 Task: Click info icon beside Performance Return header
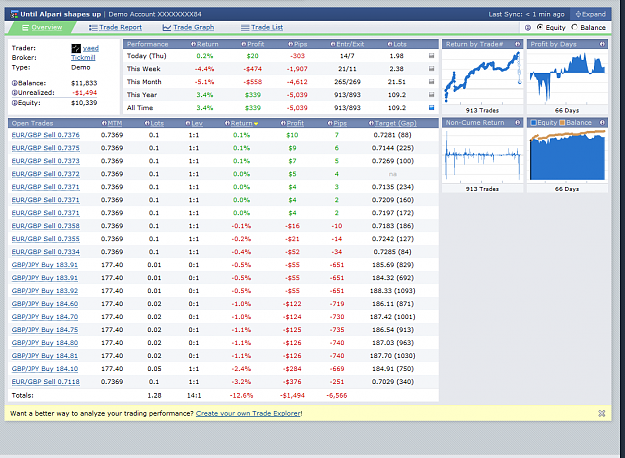193,44
